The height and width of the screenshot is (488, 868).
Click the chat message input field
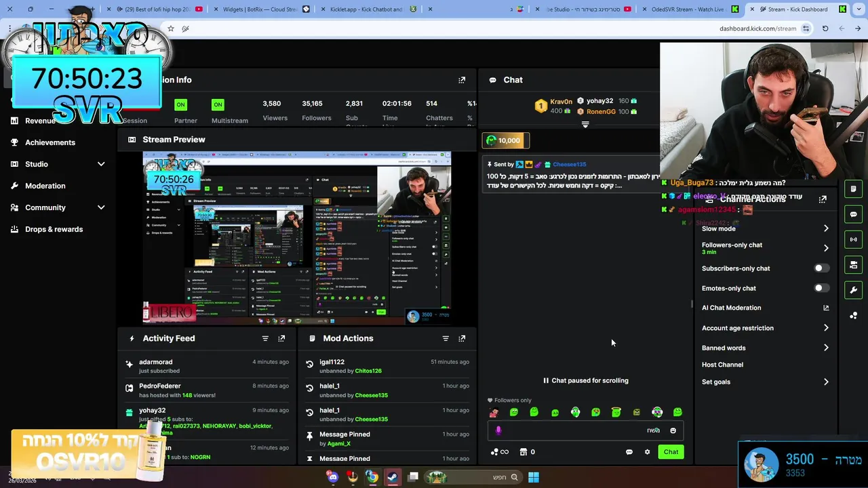(x=585, y=430)
